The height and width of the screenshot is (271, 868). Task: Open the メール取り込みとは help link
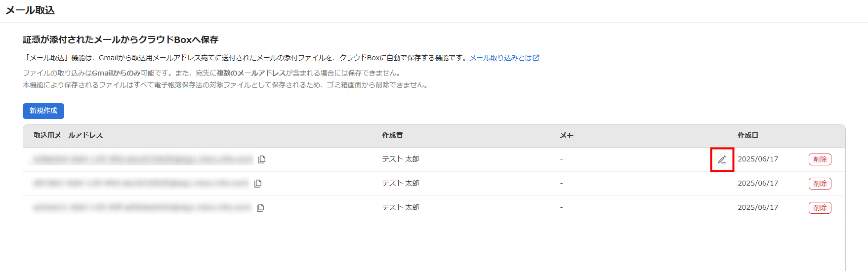click(x=500, y=58)
